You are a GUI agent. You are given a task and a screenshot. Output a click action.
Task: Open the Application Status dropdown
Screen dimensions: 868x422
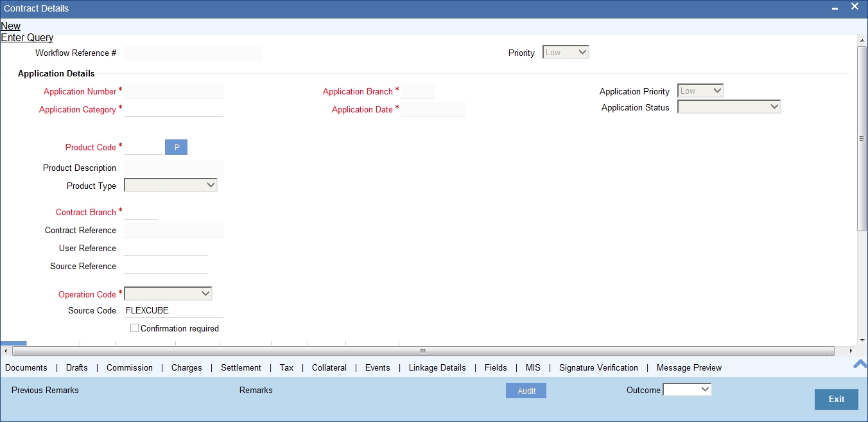(x=729, y=107)
